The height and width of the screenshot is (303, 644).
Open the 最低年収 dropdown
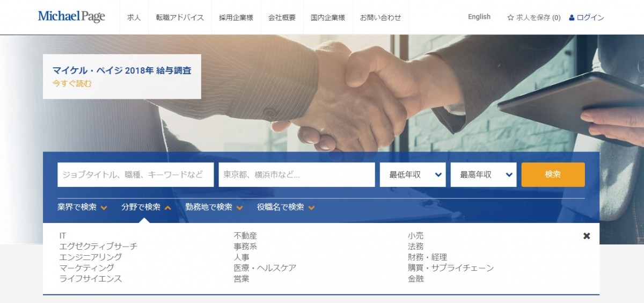[x=413, y=175]
